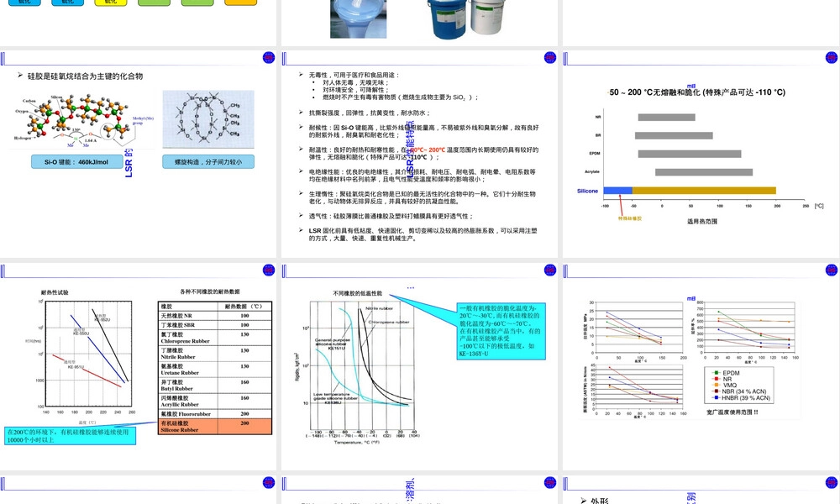Select the top slide showing blue and white buckets

(419, 23)
